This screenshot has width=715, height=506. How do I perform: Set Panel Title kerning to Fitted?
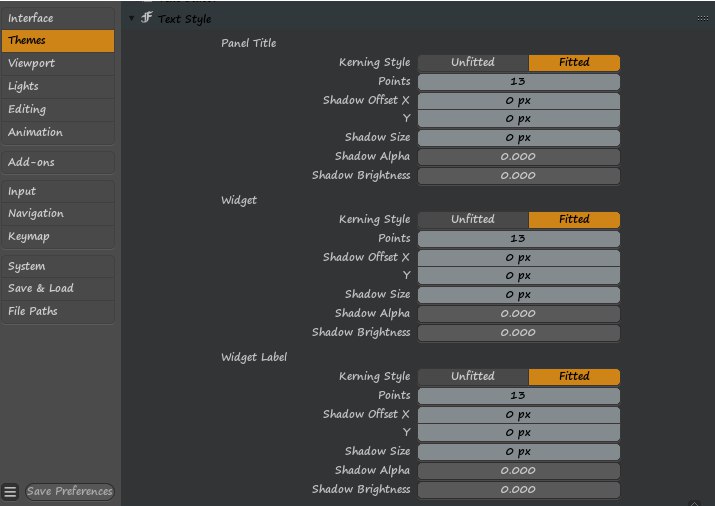(x=574, y=62)
